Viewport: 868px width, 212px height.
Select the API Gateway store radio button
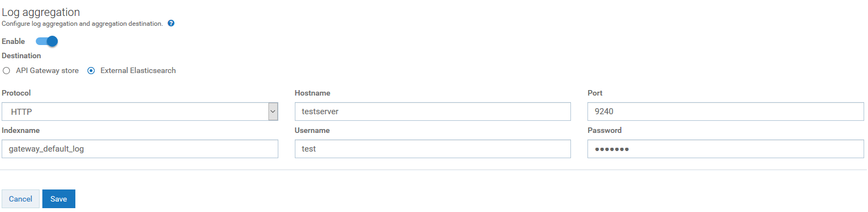point(7,71)
